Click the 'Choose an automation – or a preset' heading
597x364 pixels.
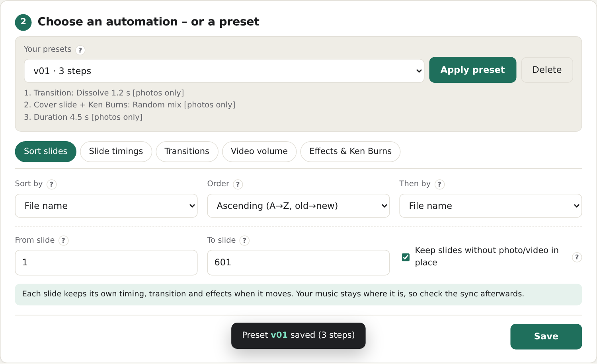(148, 21)
